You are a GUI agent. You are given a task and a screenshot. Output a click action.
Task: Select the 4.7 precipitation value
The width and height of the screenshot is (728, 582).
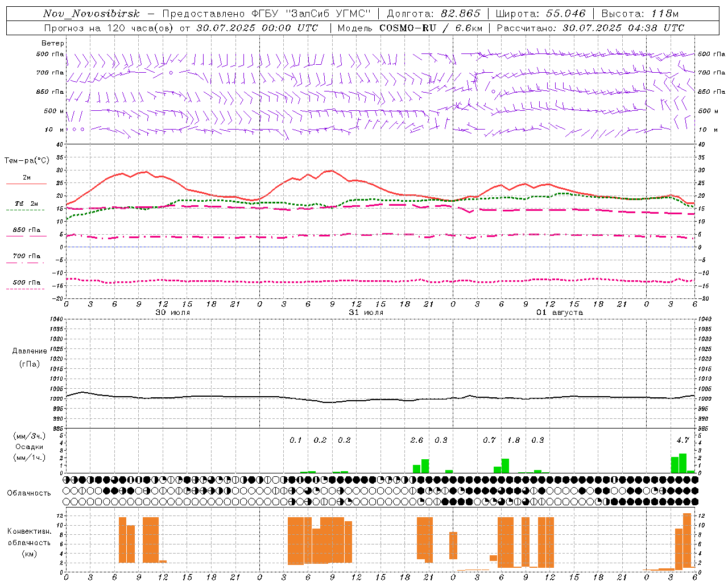(x=683, y=440)
